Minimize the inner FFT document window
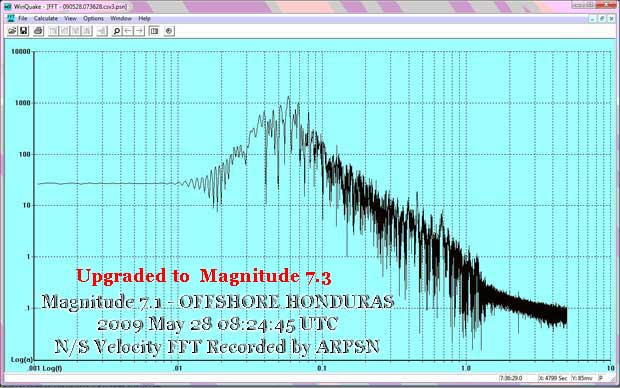The width and height of the screenshot is (620, 388). click(592, 19)
